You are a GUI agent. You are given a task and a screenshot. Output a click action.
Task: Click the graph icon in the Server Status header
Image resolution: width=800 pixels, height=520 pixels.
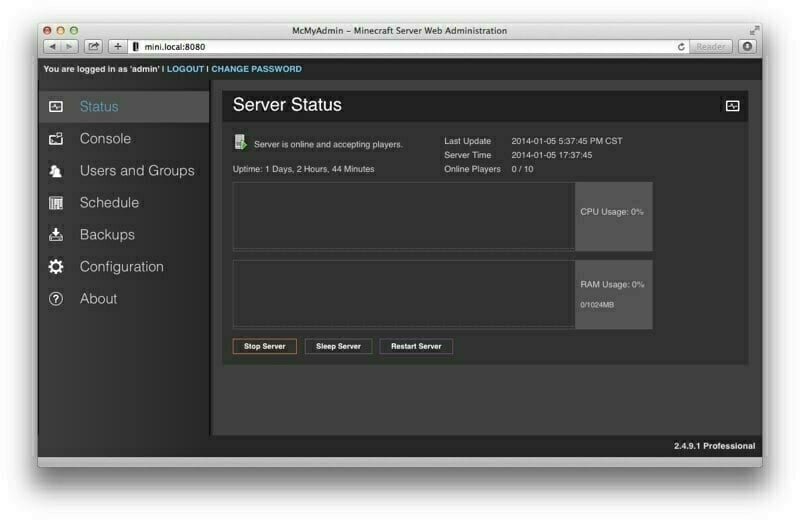click(732, 106)
